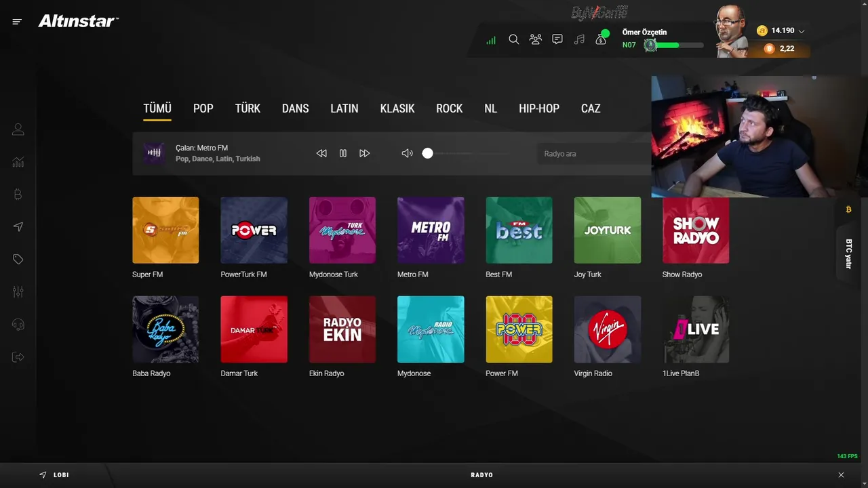
Task: Open settings sliders icon in sidebar
Action: pos(18,292)
